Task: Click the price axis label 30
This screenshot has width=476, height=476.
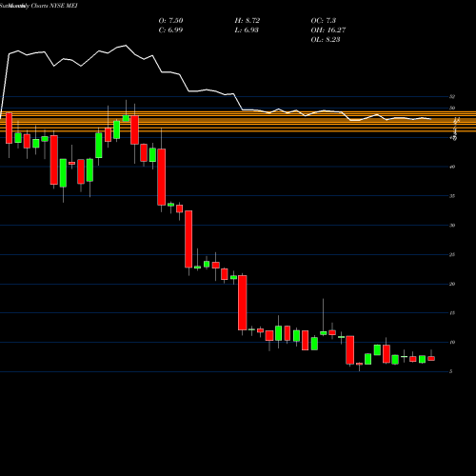Action: pos(452,226)
